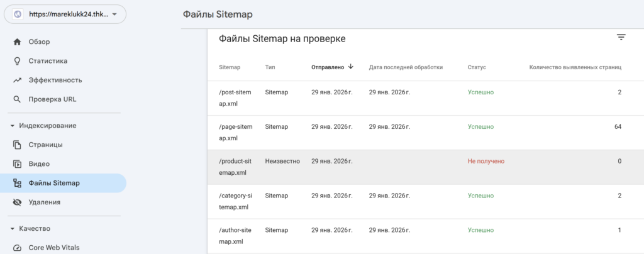Open the property selector dropdown
The height and width of the screenshot is (254, 644).
coord(64,14)
